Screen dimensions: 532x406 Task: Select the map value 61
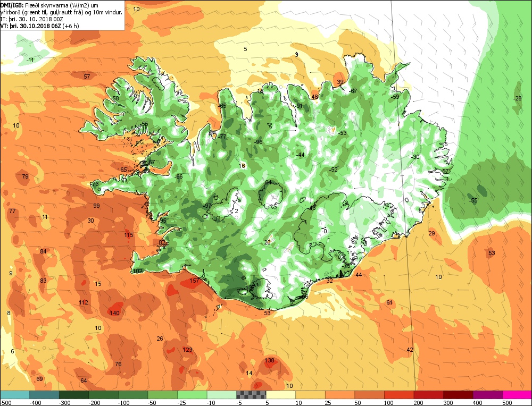389,302
